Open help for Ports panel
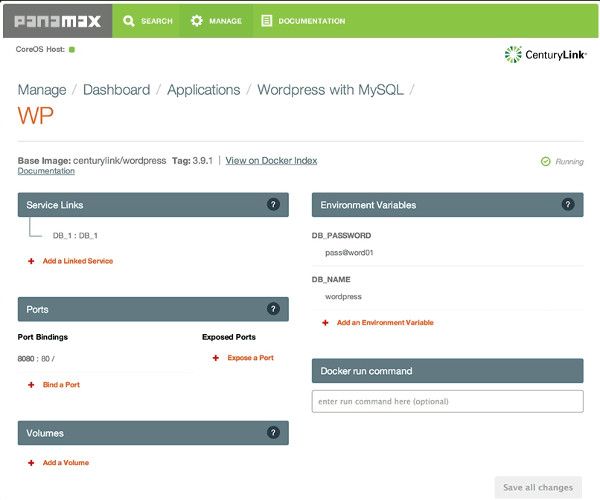 (273, 309)
